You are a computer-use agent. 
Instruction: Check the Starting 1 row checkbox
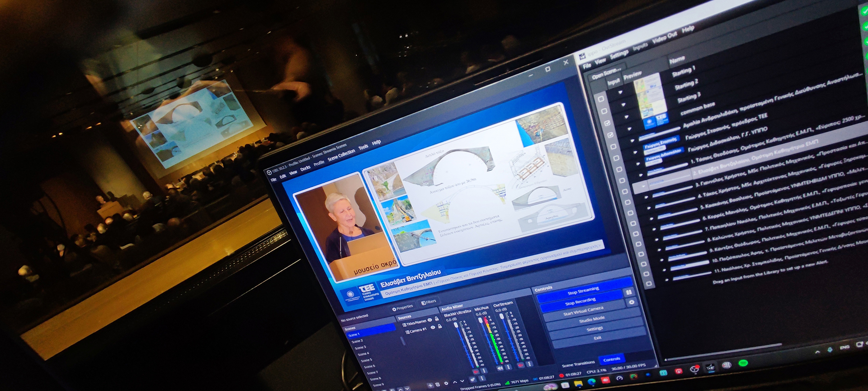601,99
